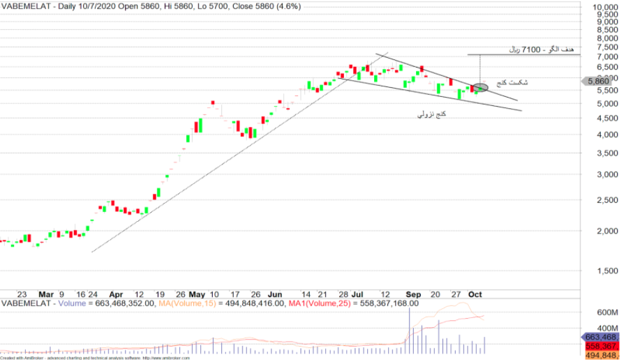The height and width of the screenshot is (364, 626).
Task: Click the blue 663,468 volume value tag
Action: [602, 338]
